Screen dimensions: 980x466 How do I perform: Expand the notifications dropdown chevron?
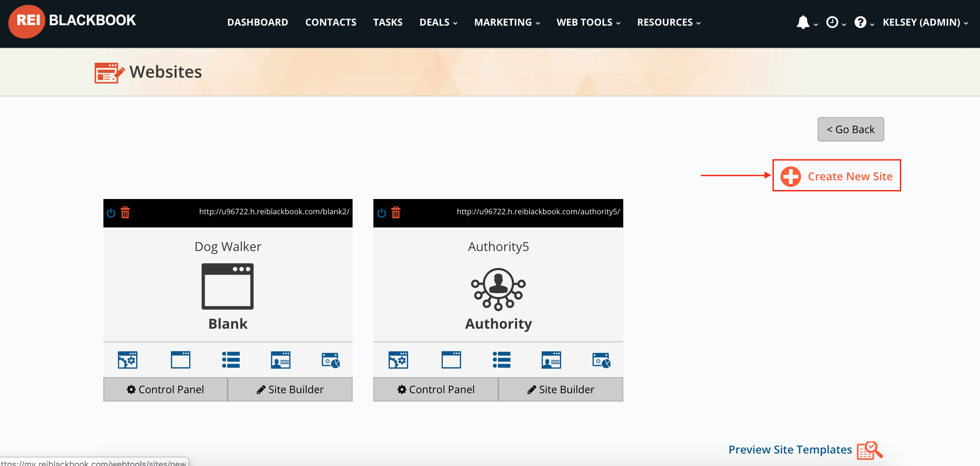[816, 24]
